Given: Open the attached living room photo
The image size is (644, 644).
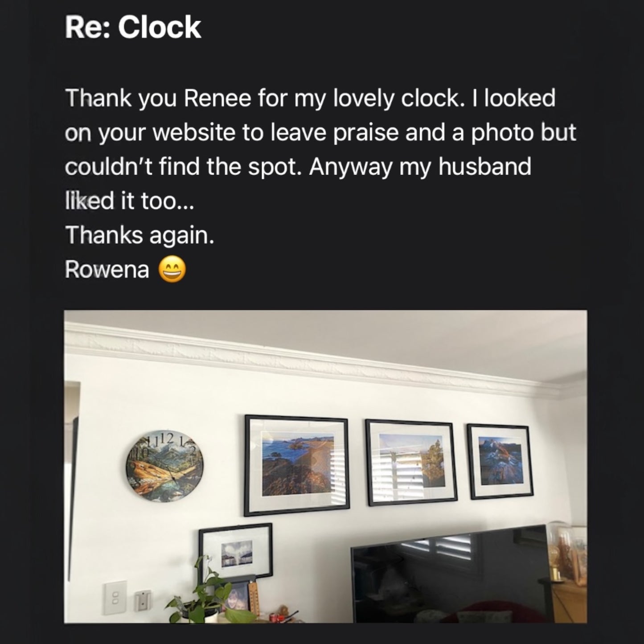Looking at the screenshot, I should [x=325, y=466].
